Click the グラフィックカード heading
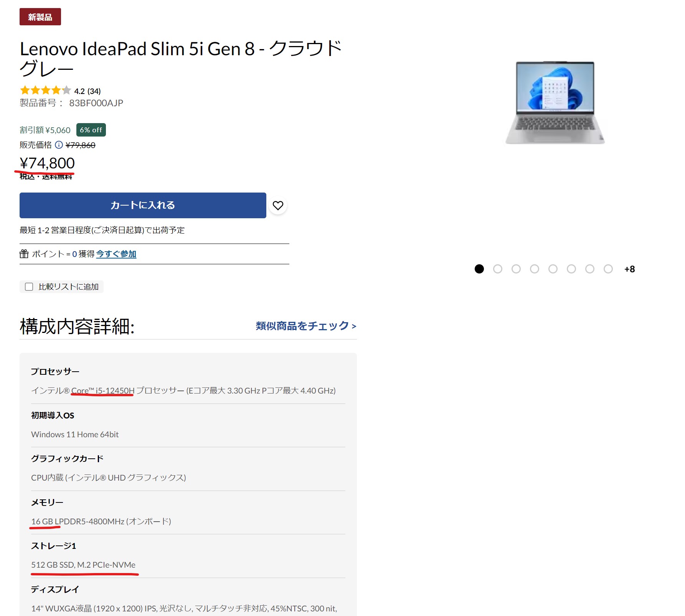 (67, 459)
